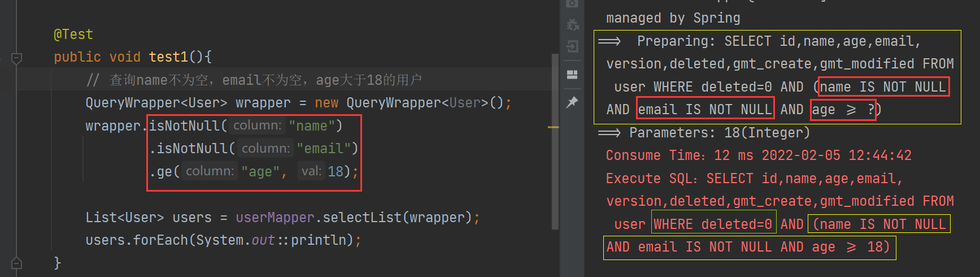Click the 'managed by Spring' console line
980x277 pixels.
(673, 18)
